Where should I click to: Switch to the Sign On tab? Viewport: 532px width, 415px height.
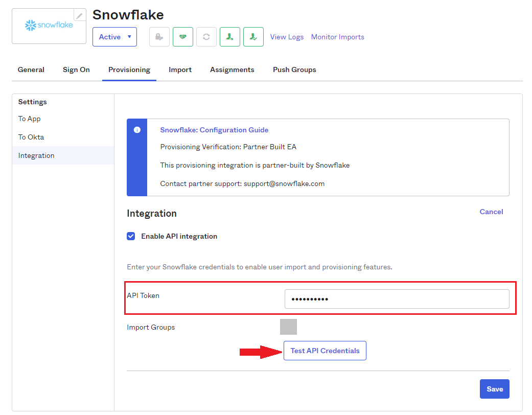[x=76, y=70]
